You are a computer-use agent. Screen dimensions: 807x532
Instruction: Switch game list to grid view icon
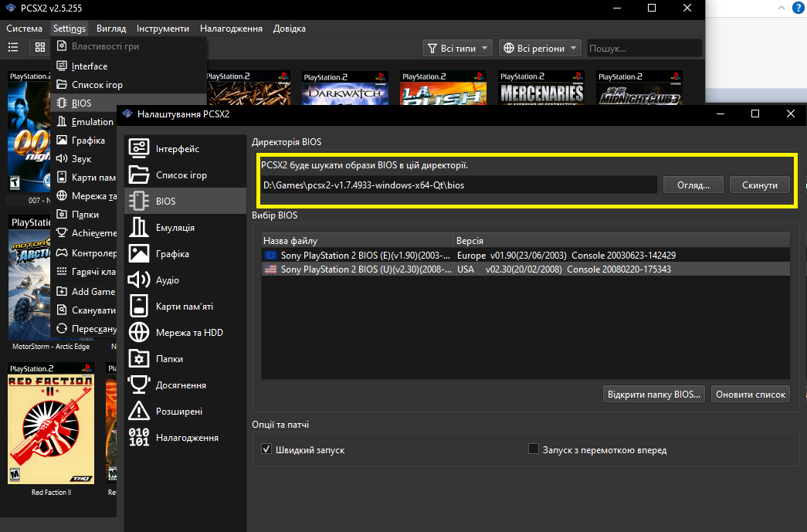click(39, 48)
